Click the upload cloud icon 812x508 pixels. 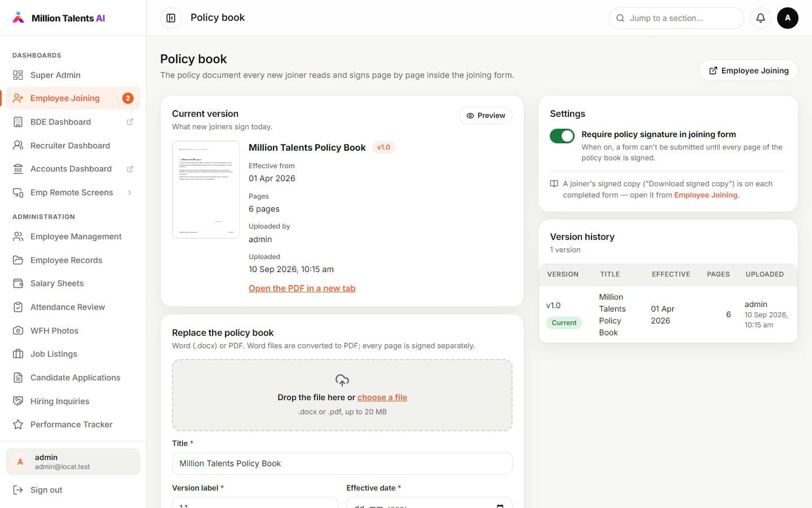click(342, 380)
